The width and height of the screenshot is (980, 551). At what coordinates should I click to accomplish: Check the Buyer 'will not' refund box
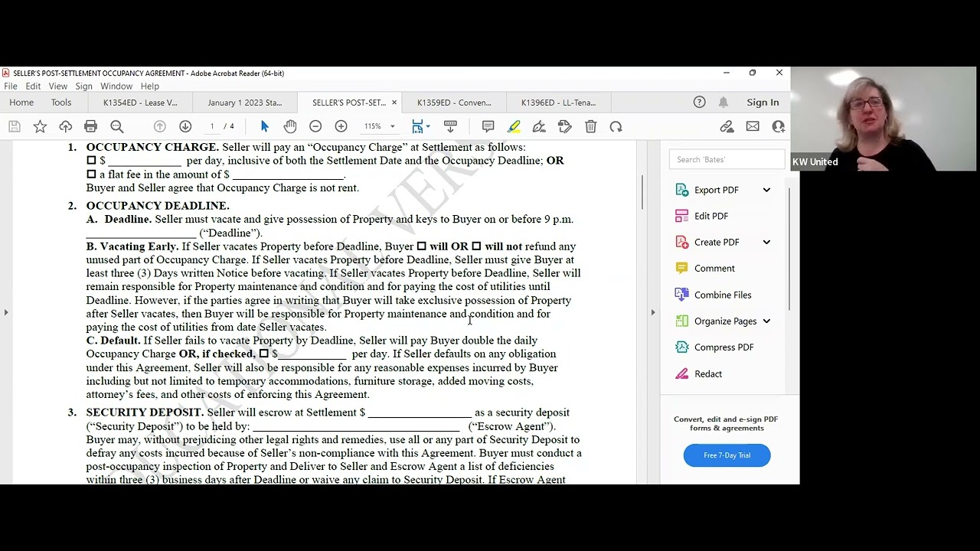tap(476, 246)
